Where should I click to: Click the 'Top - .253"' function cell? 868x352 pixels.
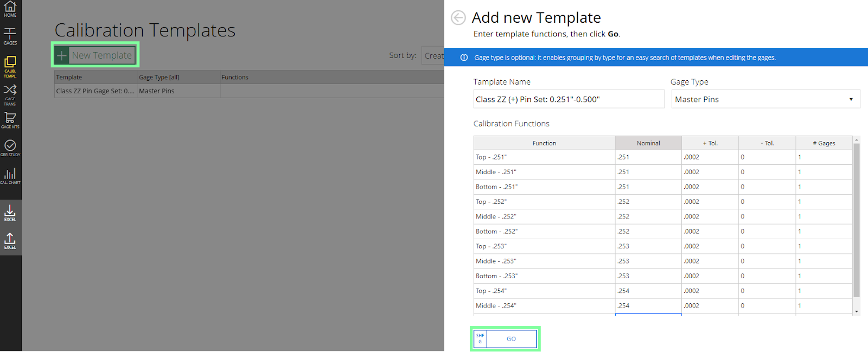click(544, 246)
